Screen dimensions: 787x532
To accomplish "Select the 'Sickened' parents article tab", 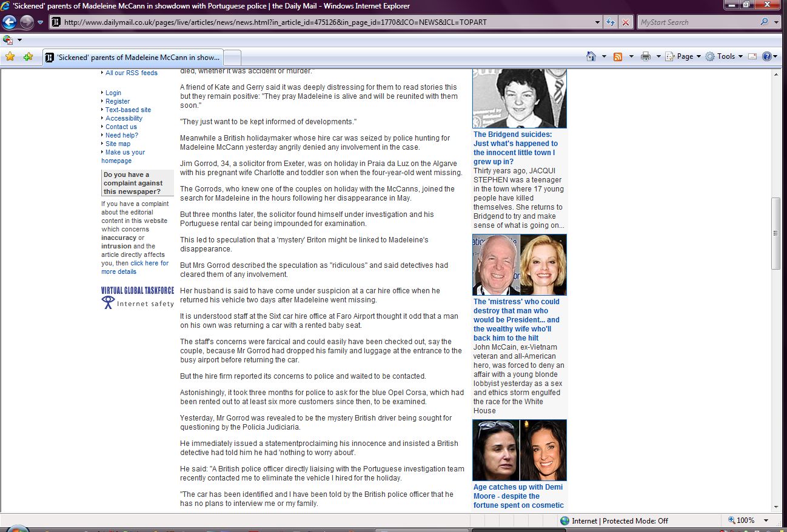I will [133, 58].
